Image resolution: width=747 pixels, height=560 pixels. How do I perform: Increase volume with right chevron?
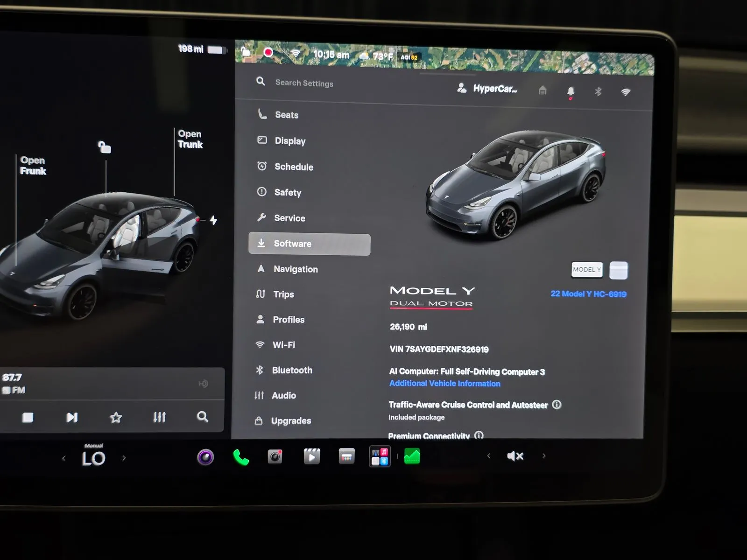(x=544, y=455)
